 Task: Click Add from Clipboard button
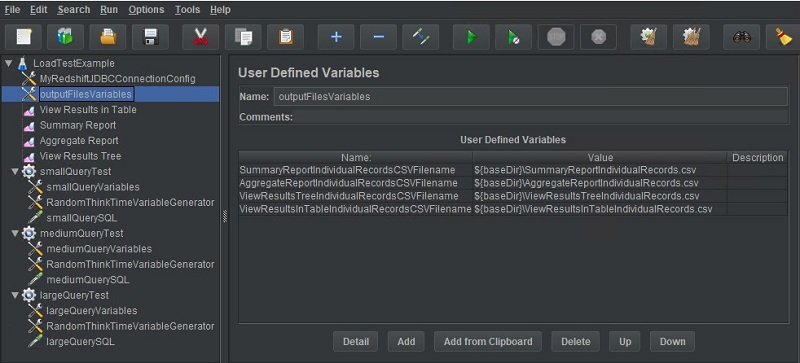(x=488, y=342)
